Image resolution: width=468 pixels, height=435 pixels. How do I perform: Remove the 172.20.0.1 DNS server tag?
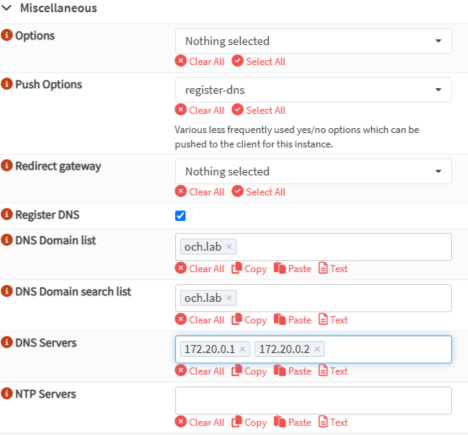(242, 349)
